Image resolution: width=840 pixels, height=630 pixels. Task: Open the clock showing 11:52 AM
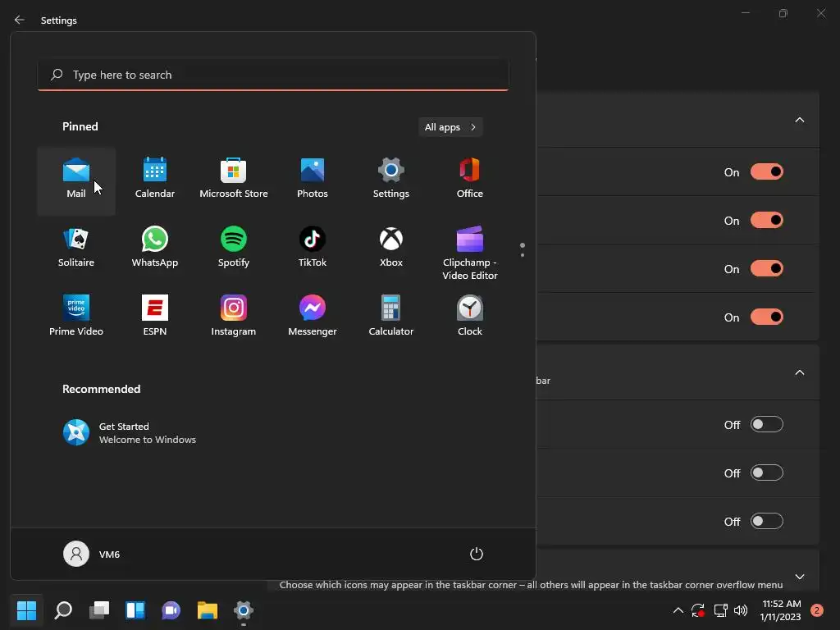781,610
